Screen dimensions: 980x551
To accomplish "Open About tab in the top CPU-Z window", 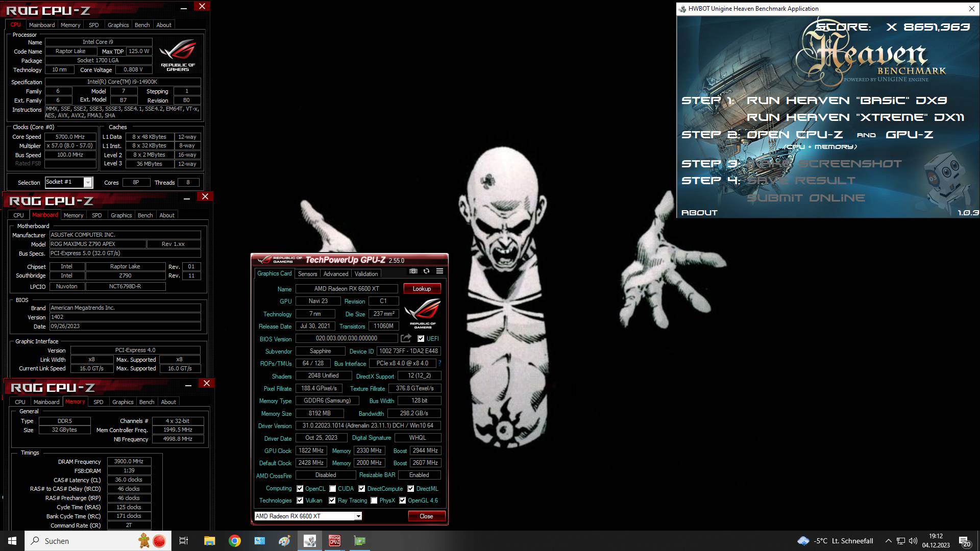I will pos(164,25).
